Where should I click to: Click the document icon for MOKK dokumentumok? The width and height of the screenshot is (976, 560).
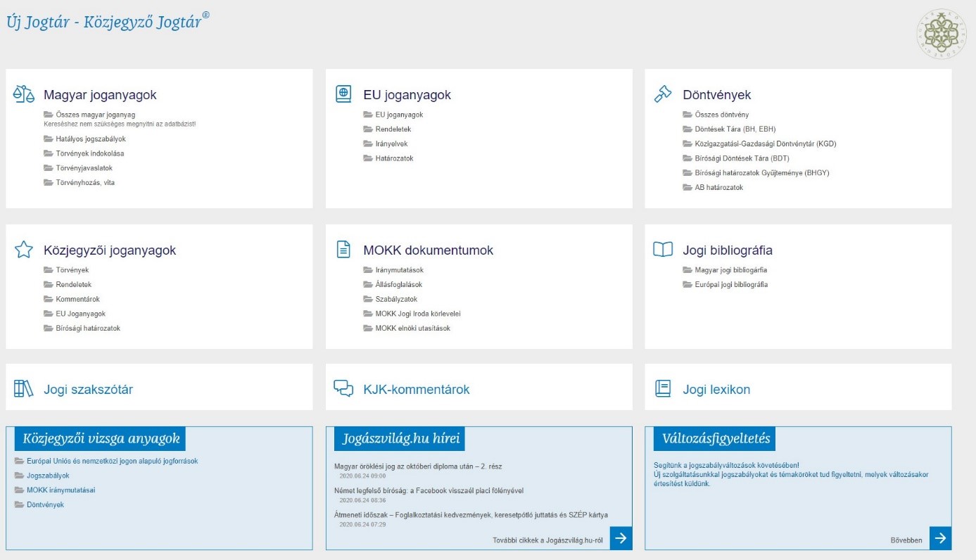tap(343, 250)
